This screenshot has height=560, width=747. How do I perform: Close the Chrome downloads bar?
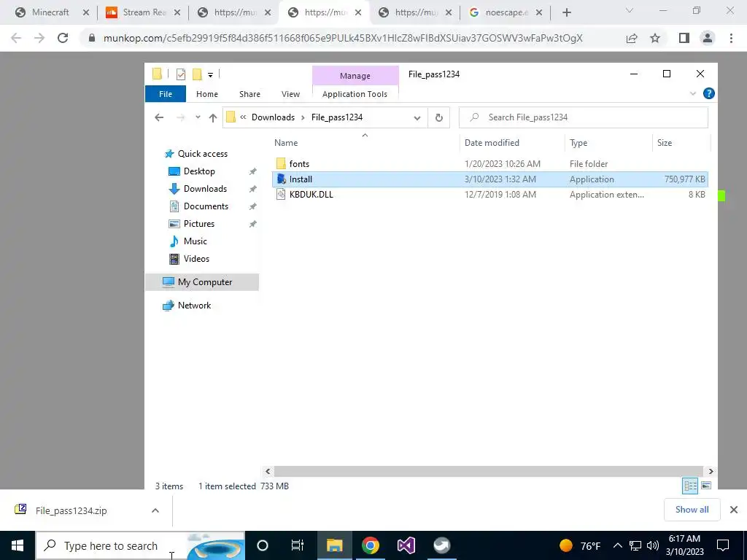(734, 510)
